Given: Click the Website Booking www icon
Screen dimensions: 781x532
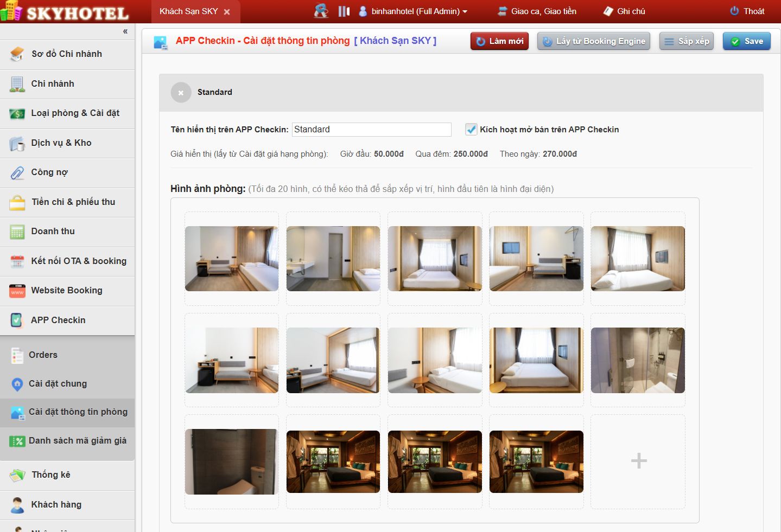Looking at the screenshot, I should point(17,291).
